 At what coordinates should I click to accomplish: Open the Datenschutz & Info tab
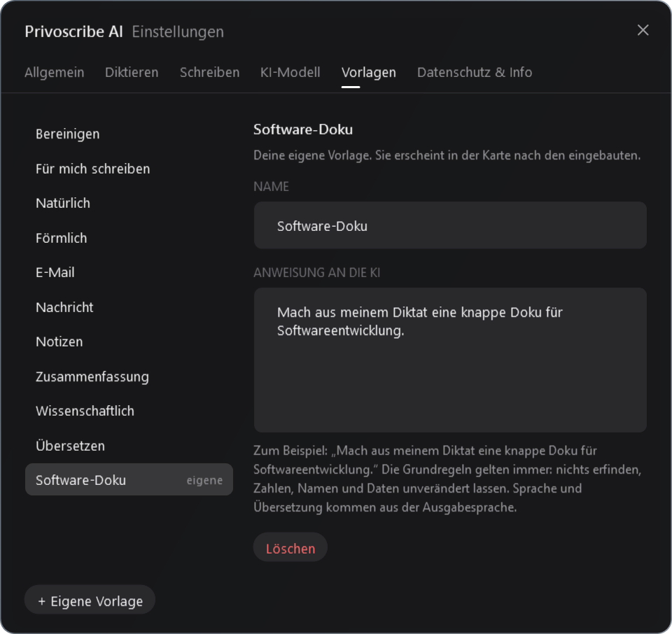pos(475,72)
